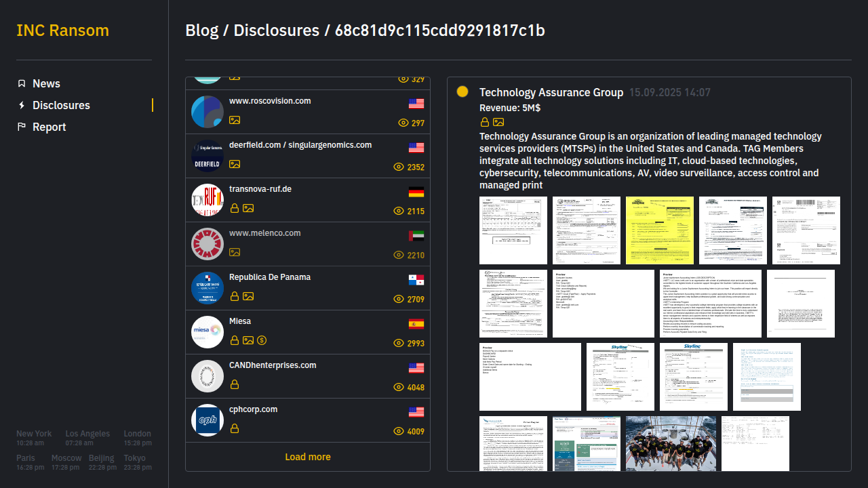This screenshot has height=488, width=868.
Task: Click the New York clock label
Action: (x=34, y=434)
